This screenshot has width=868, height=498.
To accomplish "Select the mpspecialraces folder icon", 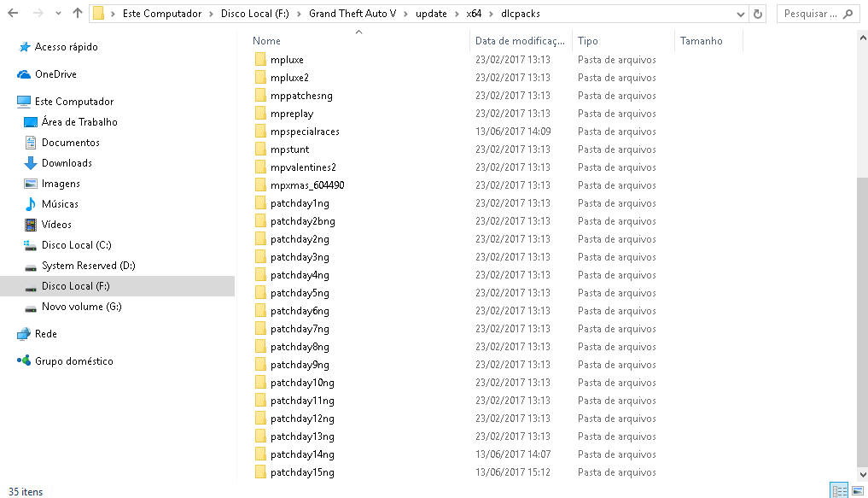I will pyautogui.click(x=260, y=132).
